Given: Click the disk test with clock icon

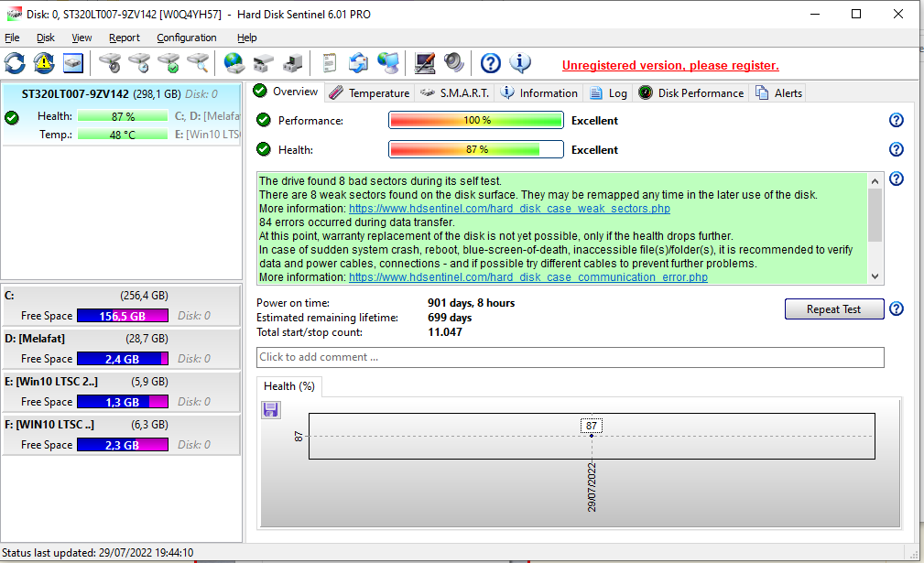Looking at the screenshot, I should coord(140,63).
